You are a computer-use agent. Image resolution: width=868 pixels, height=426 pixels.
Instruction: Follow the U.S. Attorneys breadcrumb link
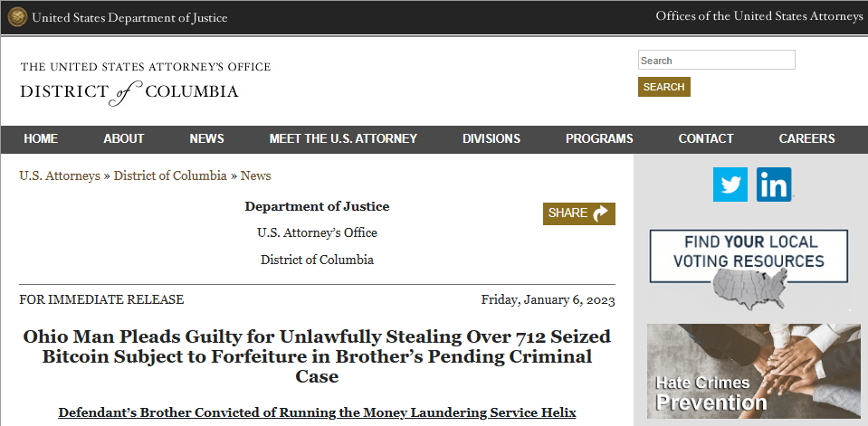[x=60, y=176]
